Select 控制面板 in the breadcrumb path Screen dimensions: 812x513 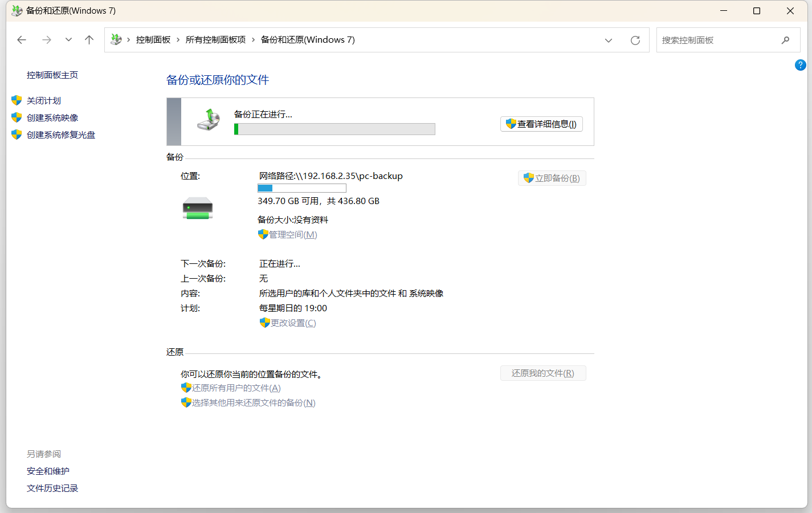(153, 40)
